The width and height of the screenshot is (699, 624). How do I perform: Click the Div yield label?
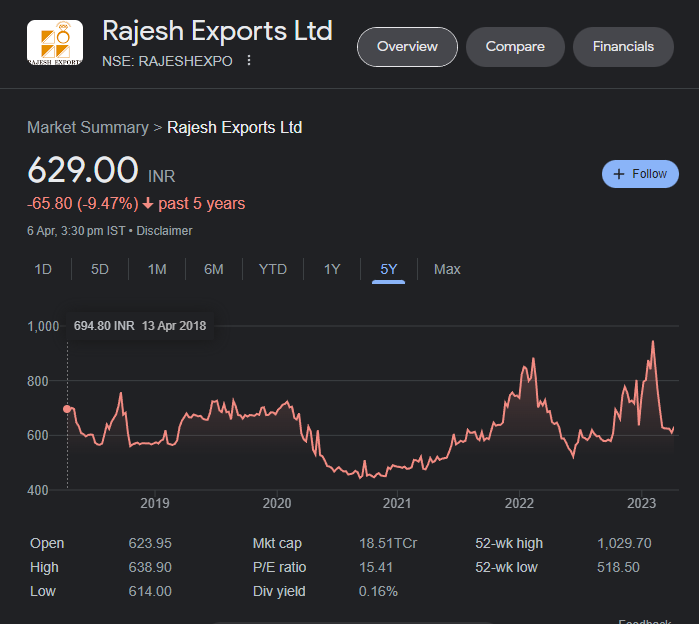279,591
